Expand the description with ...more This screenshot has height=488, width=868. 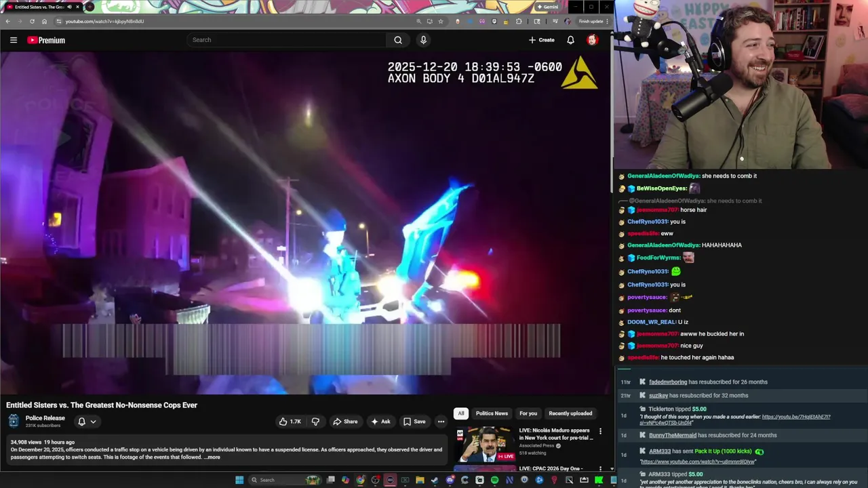(212, 457)
